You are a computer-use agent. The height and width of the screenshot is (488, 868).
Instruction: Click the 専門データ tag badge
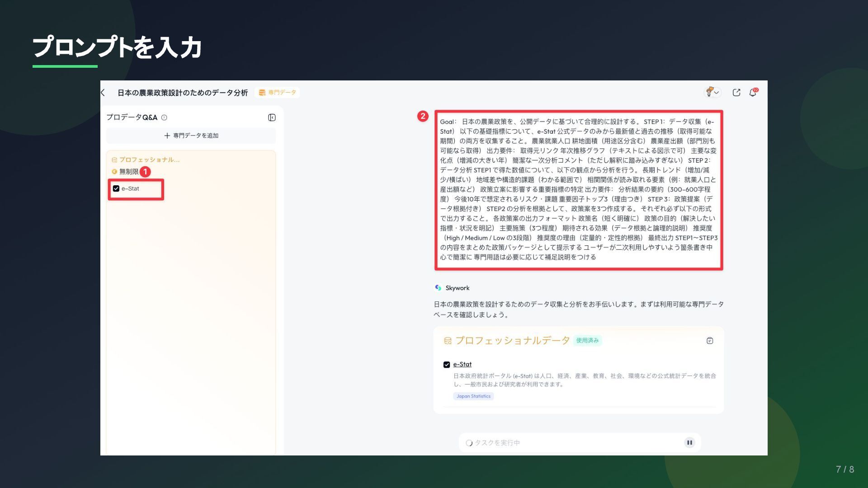pos(277,93)
